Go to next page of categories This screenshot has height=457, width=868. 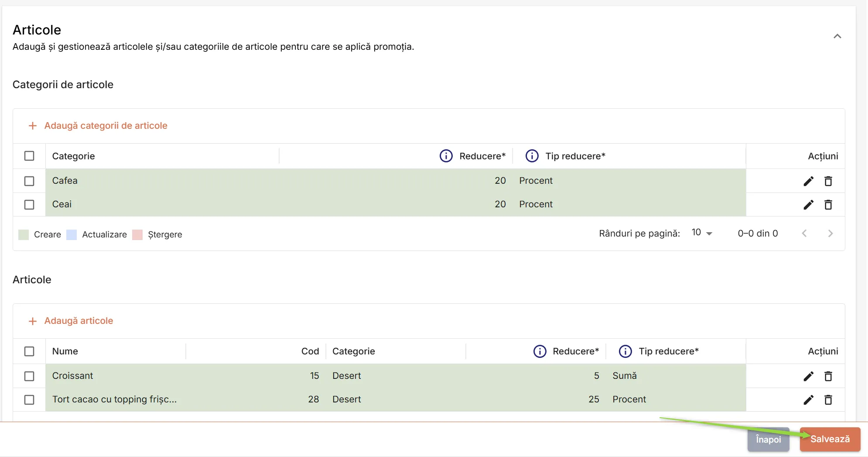830,234
